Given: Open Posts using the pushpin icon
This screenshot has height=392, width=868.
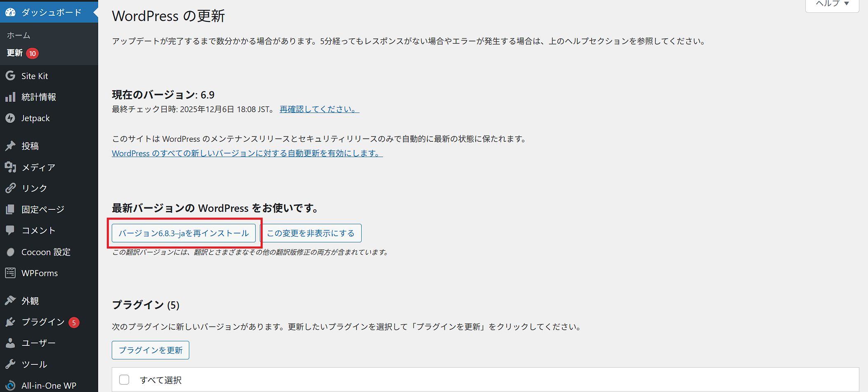Looking at the screenshot, I should point(10,146).
